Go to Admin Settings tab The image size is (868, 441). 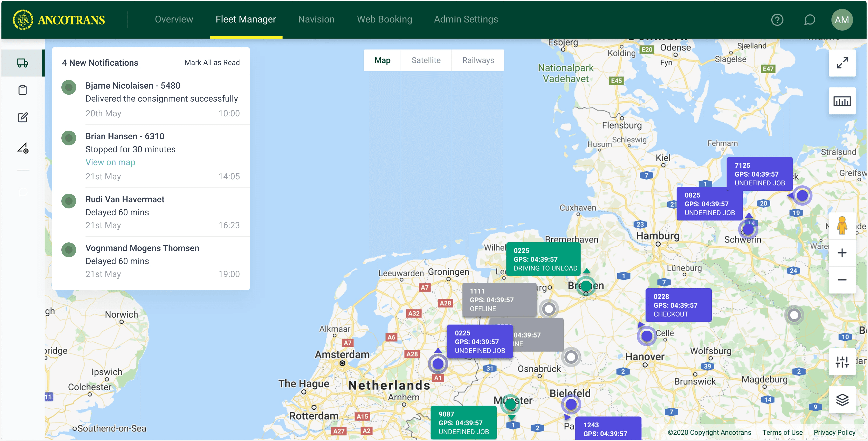(466, 19)
